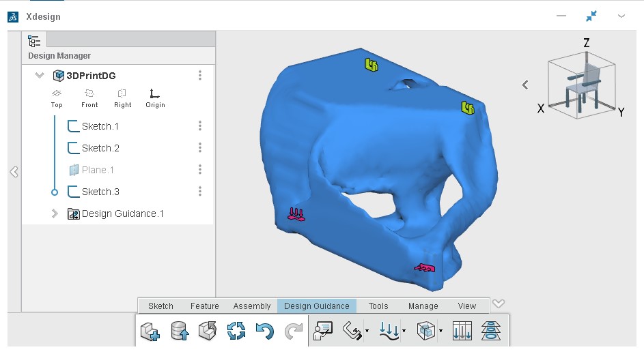The image size is (644, 354).
Task: Click the left pink load marker on the model
Action: [x=296, y=214]
